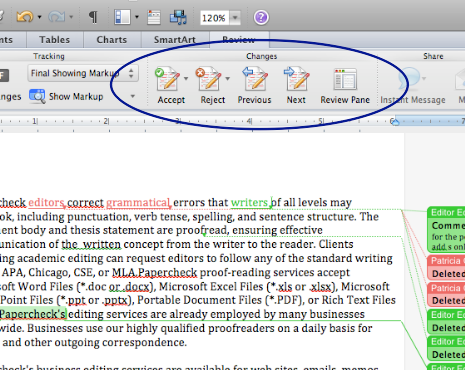The width and height of the screenshot is (465, 370).
Task: Open Word Help purple question icon
Action: tap(261, 17)
